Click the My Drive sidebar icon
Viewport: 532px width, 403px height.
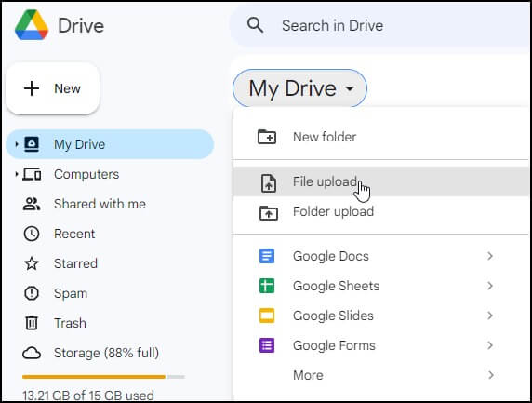pos(32,144)
